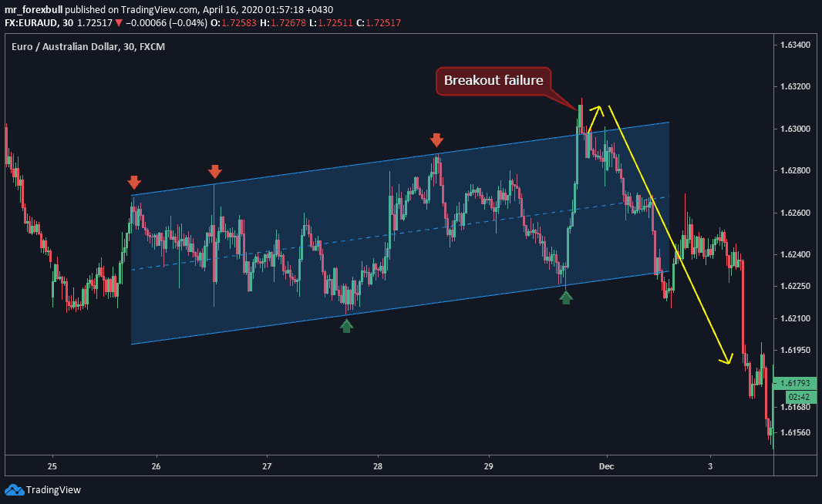The height and width of the screenshot is (504, 822).
Task: Click the 1.62400 price scale level
Action: click(794, 254)
